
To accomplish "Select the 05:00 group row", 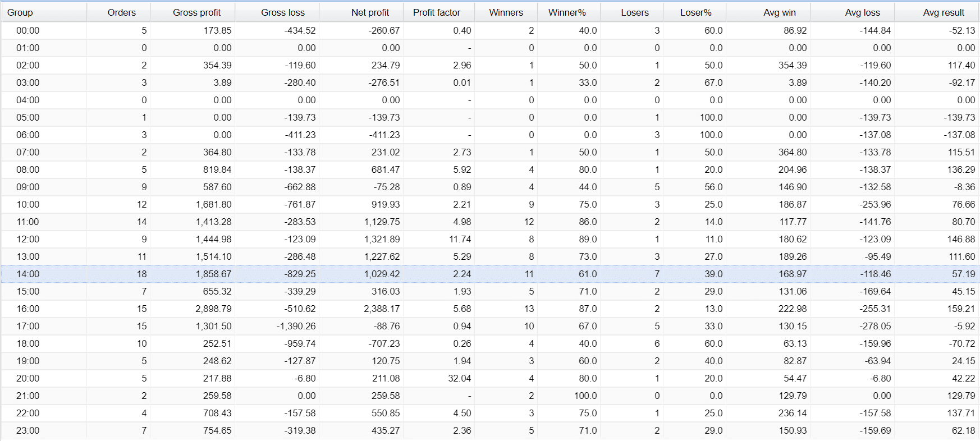I will [x=490, y=117].
